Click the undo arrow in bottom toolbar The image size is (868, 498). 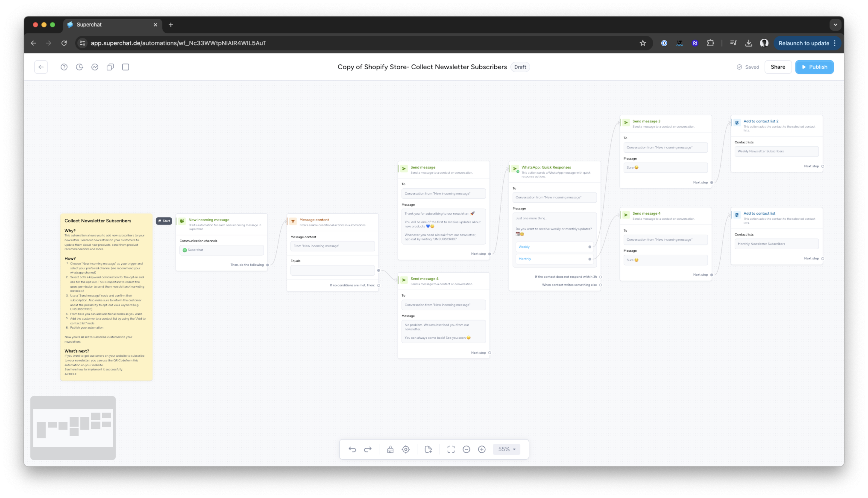pyautogui.click(x=352, y=449)
